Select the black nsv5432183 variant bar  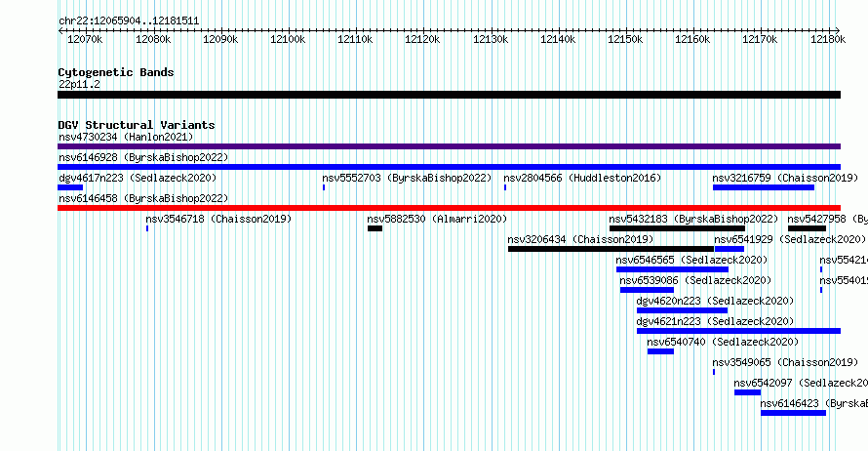pos(677,228)
